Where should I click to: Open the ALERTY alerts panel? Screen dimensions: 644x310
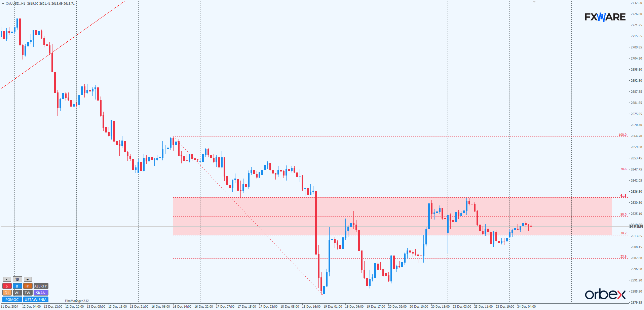[41, 286]
